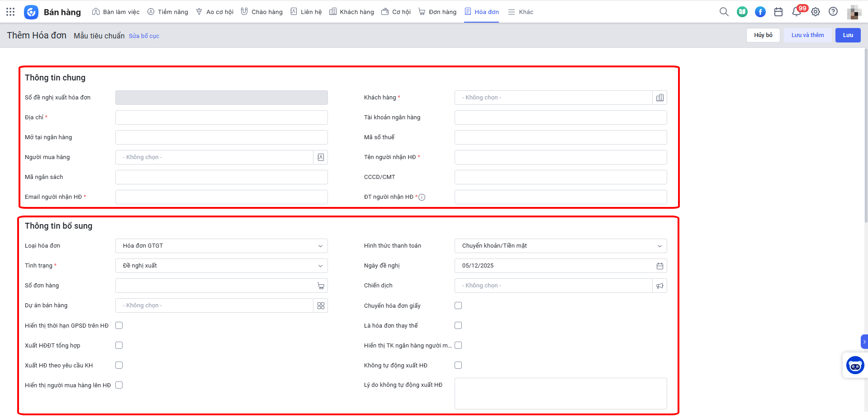Click the Địa chỉ input field
This screenshot has height=418, width=868.
pos(221,117)
